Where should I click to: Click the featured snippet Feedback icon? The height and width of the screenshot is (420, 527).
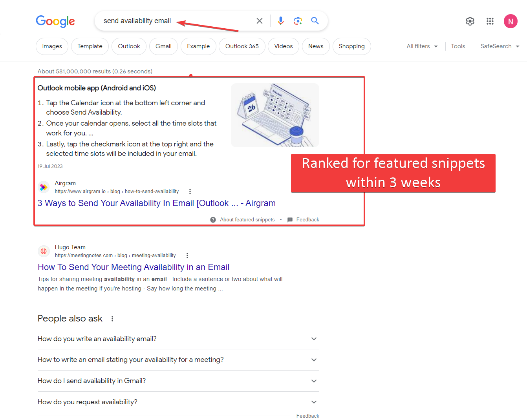(290, 220)
